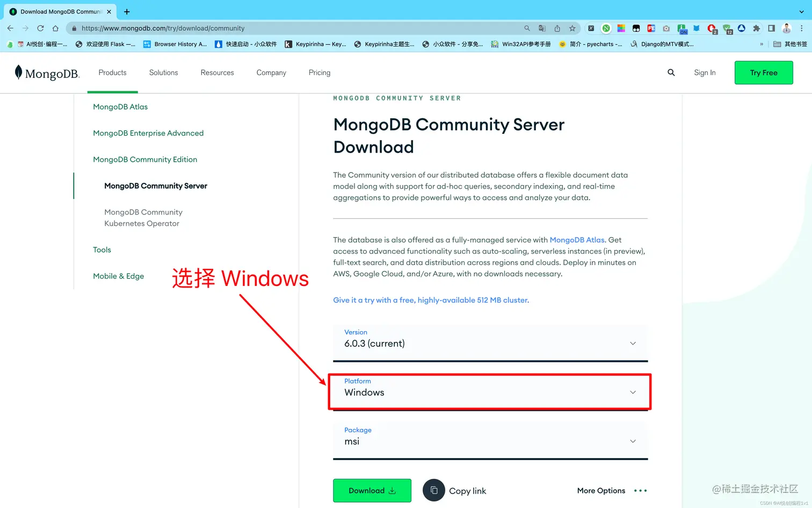Open the Browser History A... bookmark
Viewport: 812px width, 508px height.
point(175,44)
